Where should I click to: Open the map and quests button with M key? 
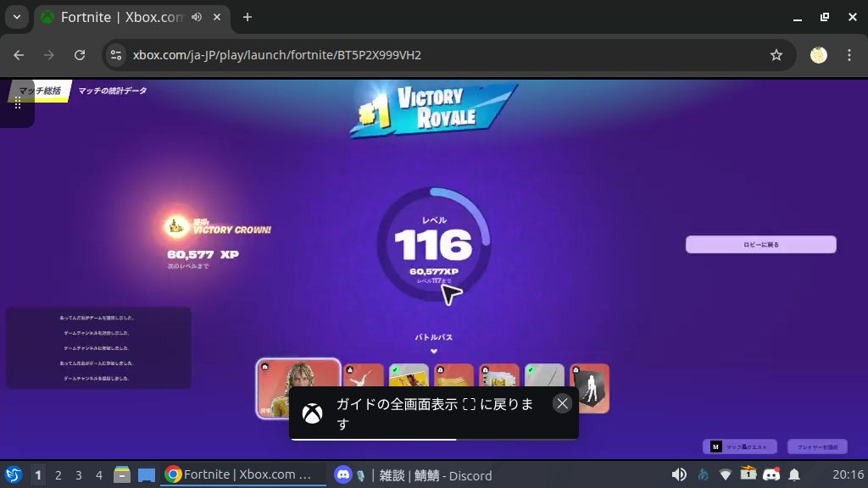tap(739, 446)
